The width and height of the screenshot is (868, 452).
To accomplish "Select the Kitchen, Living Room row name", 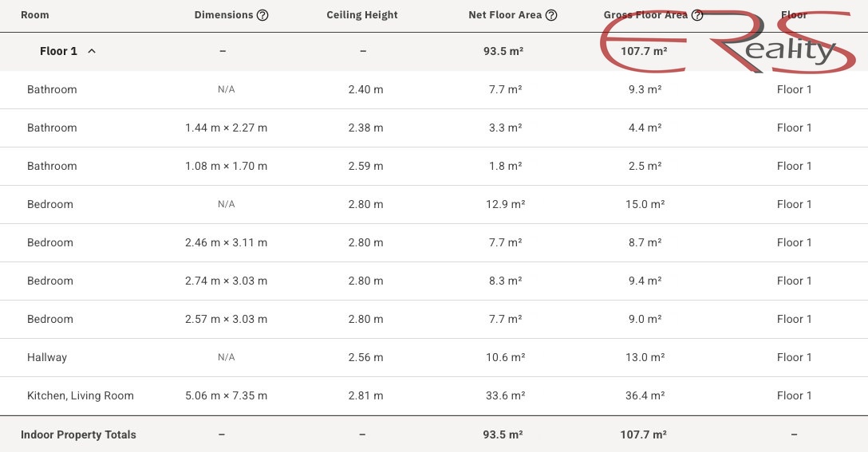I will point(81,395).
